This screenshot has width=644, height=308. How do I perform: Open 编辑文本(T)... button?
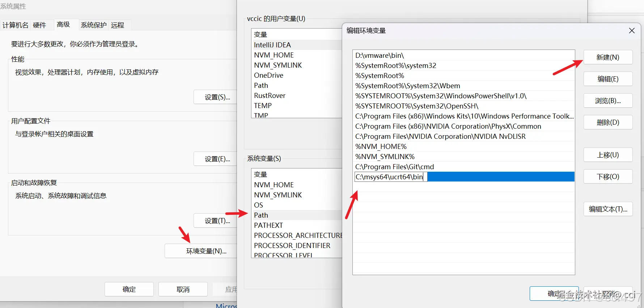pyautogui.click(x=608, y=209)
